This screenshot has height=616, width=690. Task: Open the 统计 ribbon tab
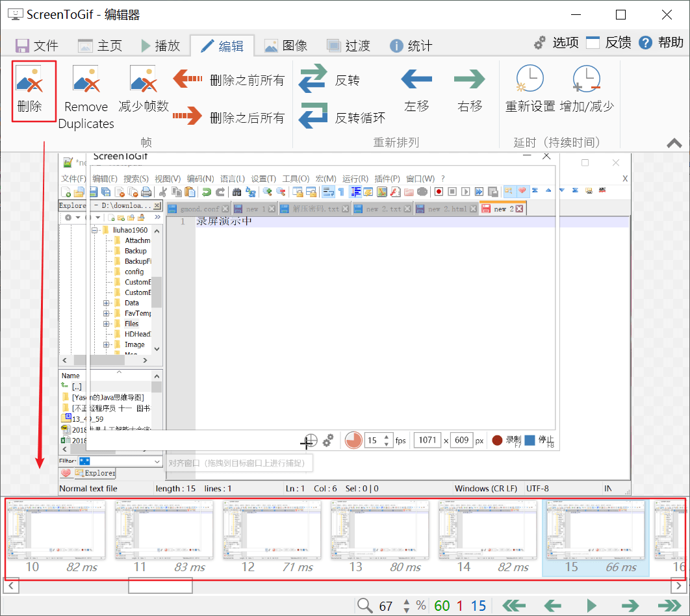click(x=411, y=45)
